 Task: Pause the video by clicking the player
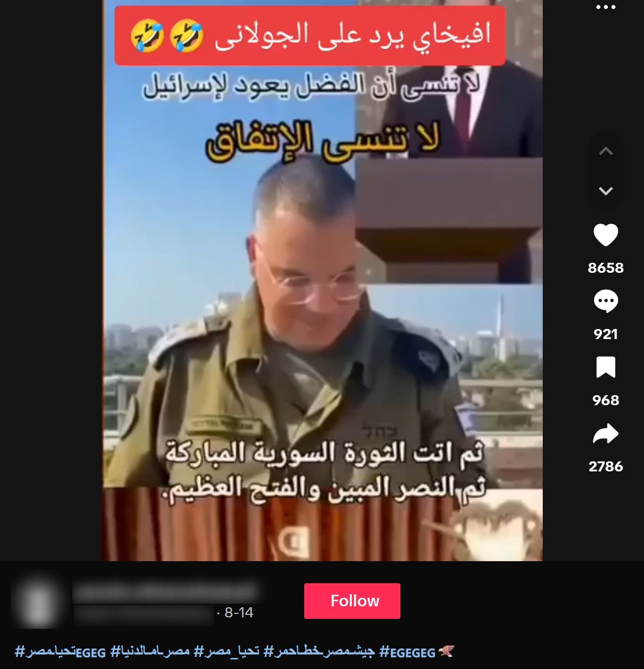(x=322, y=281)
